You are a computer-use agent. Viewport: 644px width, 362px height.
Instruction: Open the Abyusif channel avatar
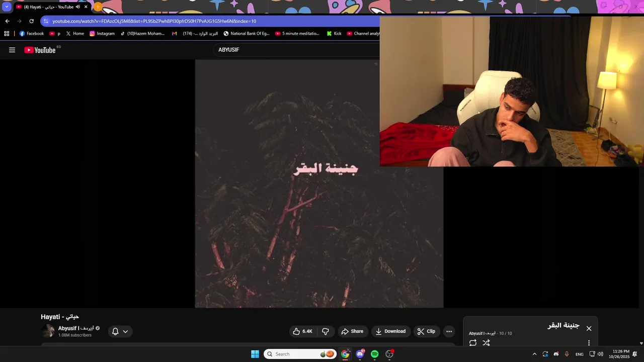[48, 331]
